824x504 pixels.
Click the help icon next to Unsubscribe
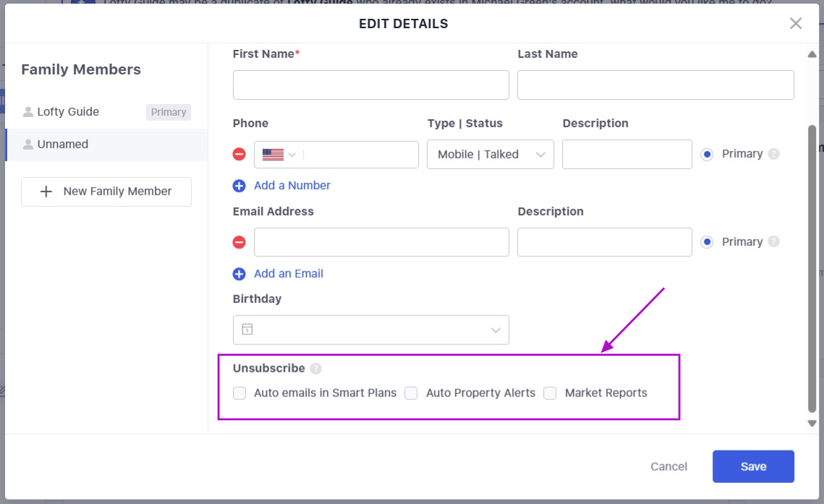coord(315,369)
